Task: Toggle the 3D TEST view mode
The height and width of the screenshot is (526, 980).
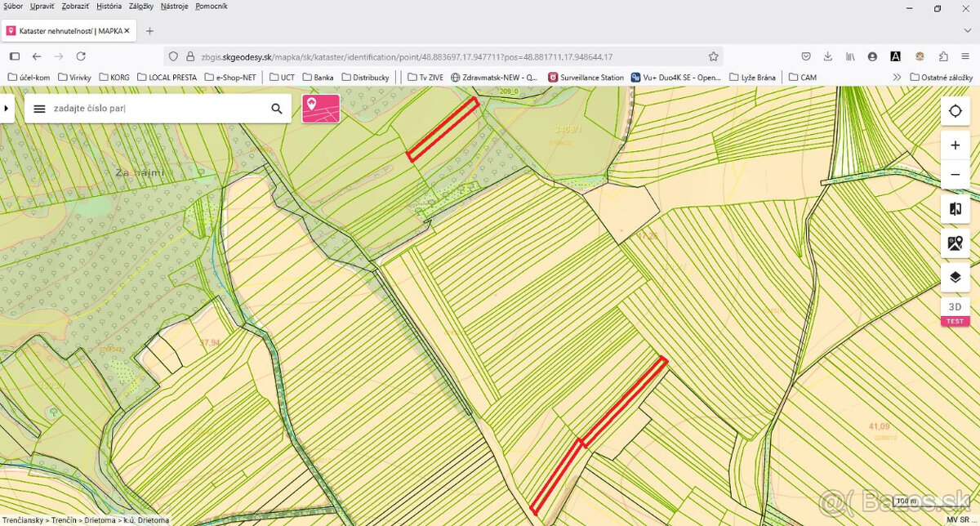Action: 955,311
